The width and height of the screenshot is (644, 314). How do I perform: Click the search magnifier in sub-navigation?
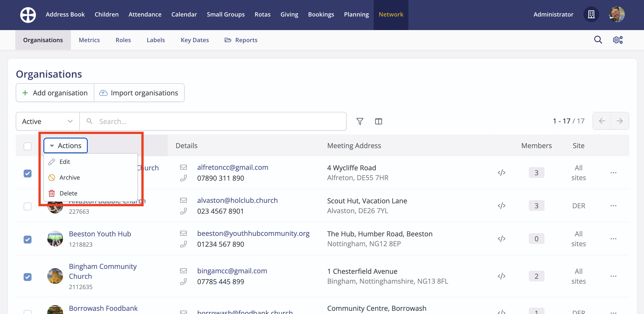point(598,40)
